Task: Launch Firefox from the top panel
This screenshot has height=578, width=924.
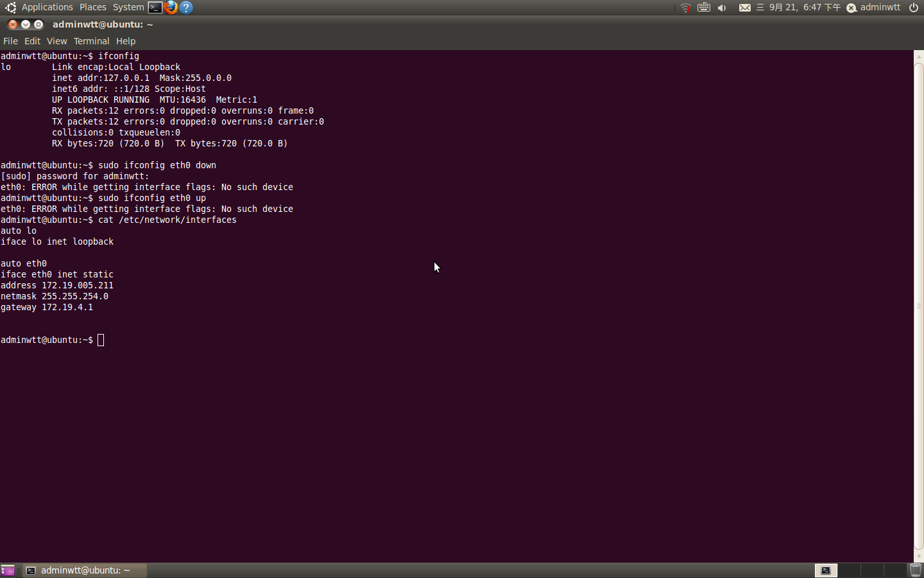Action: 171,8
